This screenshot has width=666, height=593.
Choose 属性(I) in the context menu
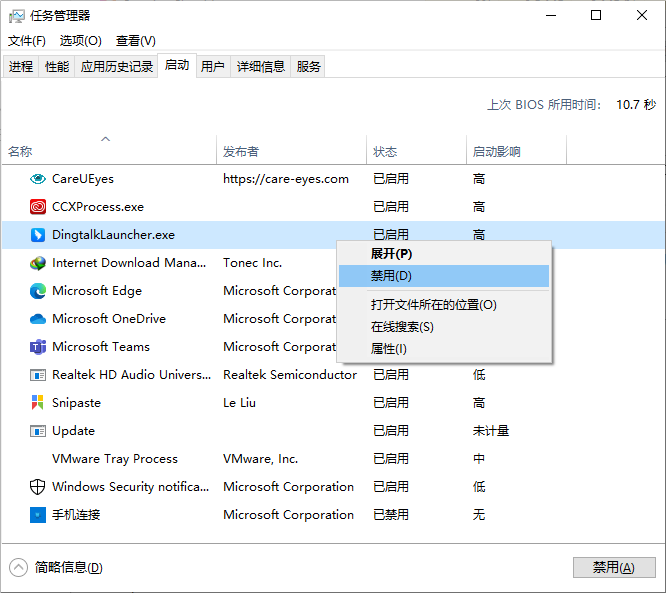click(x=444, y=349)
